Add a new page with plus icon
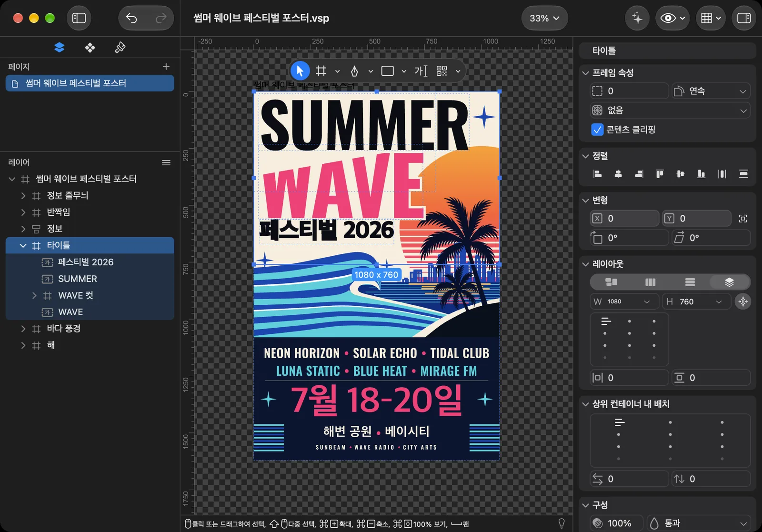The height and width of the screenshot is (532, 762). coord(166,67)
